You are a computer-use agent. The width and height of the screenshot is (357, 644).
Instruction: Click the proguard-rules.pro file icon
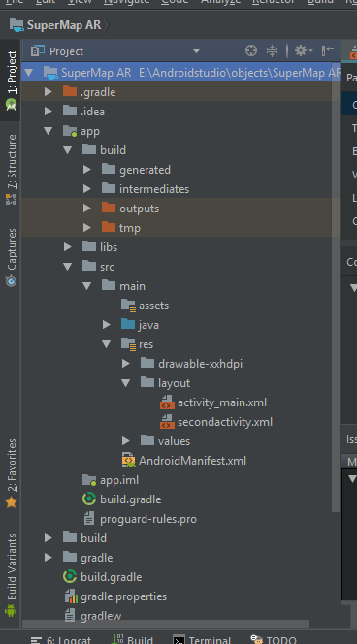pos(89,519)
